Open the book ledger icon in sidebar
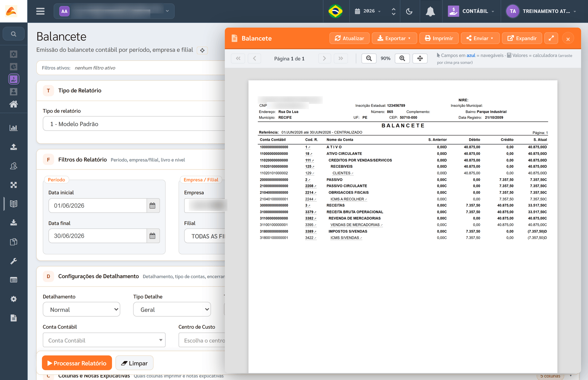 [13, 204]
